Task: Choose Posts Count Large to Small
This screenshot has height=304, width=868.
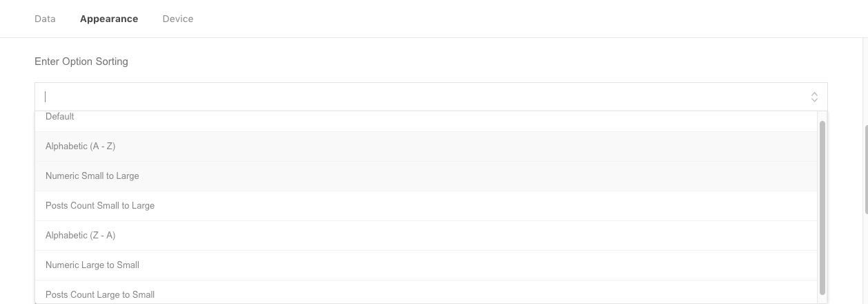Action: pyautogui.click(x=100, y=295)
